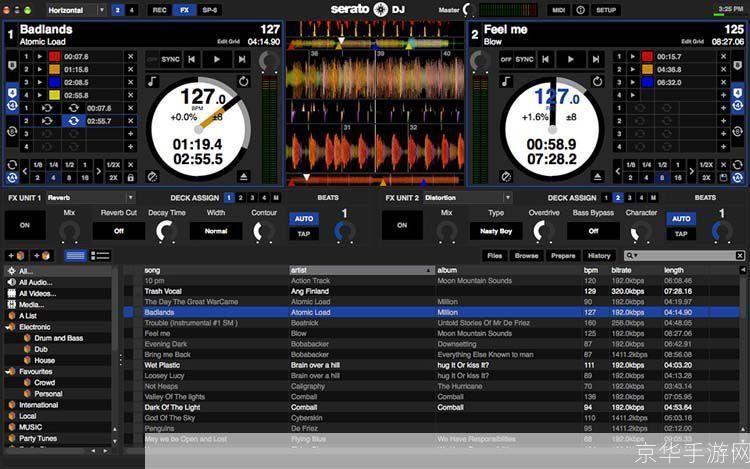The width and height of the screenshot is (750, 469).
Task: Skip to previous track on deck 1
Action: point(191,59)
